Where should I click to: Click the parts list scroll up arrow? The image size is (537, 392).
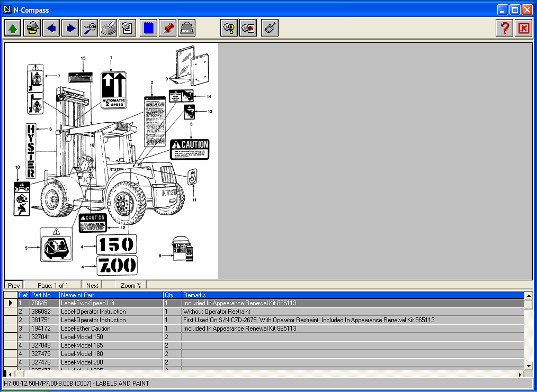click(529, 295)
